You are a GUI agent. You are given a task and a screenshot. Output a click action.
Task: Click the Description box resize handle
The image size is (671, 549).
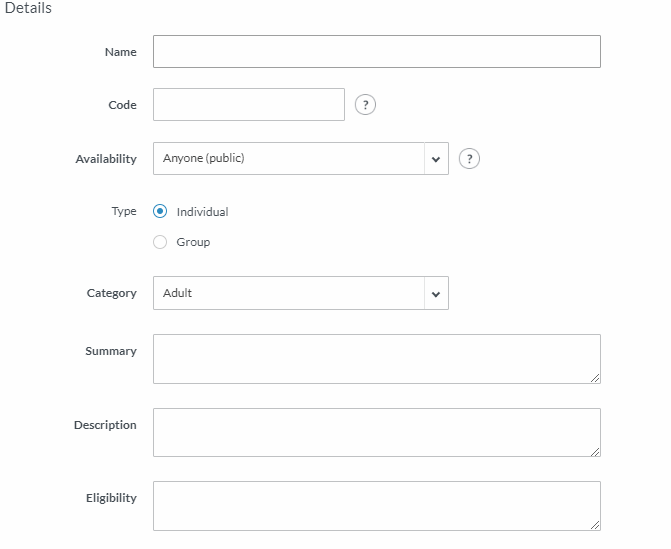point(595,452)
